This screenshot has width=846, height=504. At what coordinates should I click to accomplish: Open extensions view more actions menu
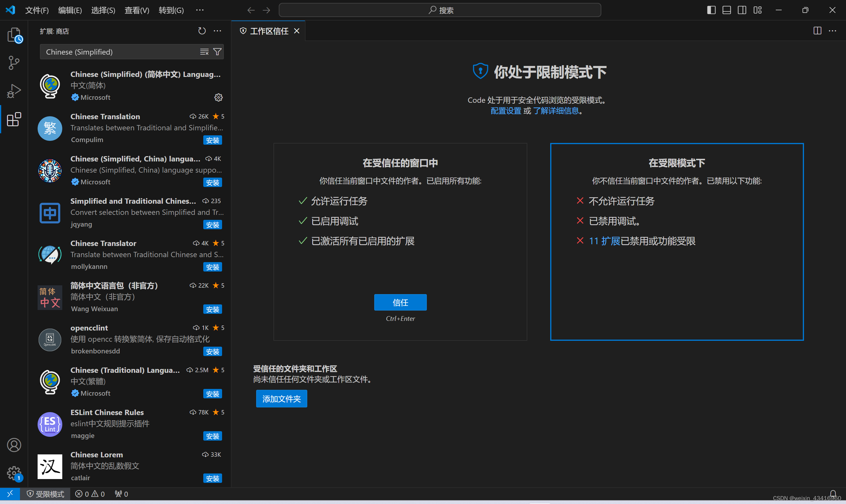coord(217,31)
